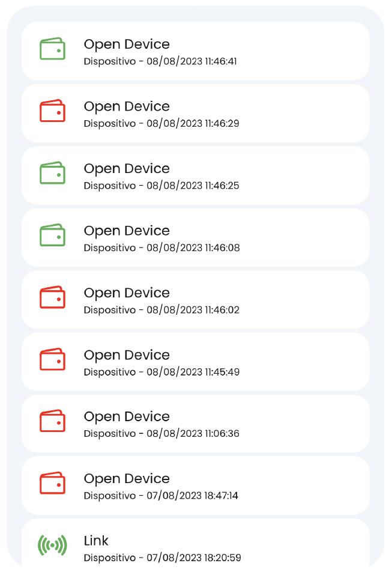Click red wallet icon next to 11:46:02 entry

[52, 297]
